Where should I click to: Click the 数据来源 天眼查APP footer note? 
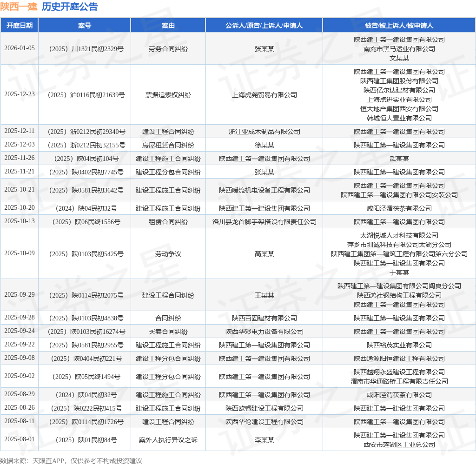click(71, 461)
